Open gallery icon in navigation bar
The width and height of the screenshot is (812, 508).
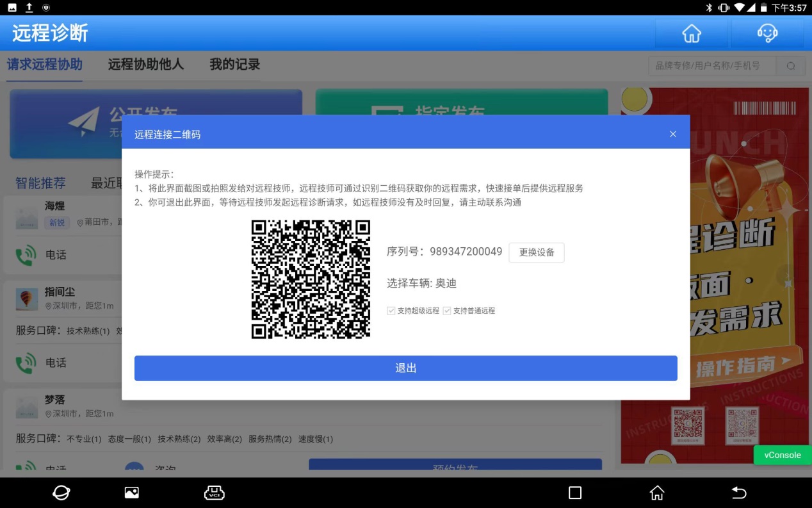tap(131, 492)
